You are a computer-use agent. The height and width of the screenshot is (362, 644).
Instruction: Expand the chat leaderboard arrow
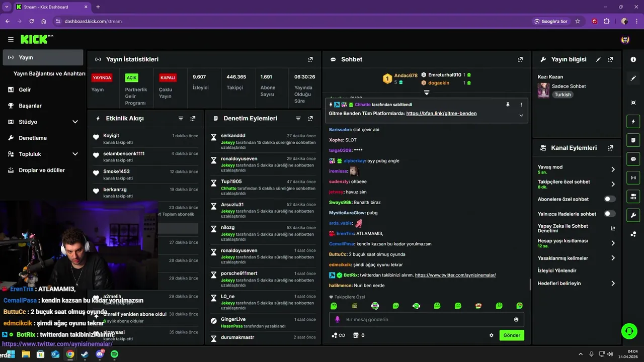427,93
